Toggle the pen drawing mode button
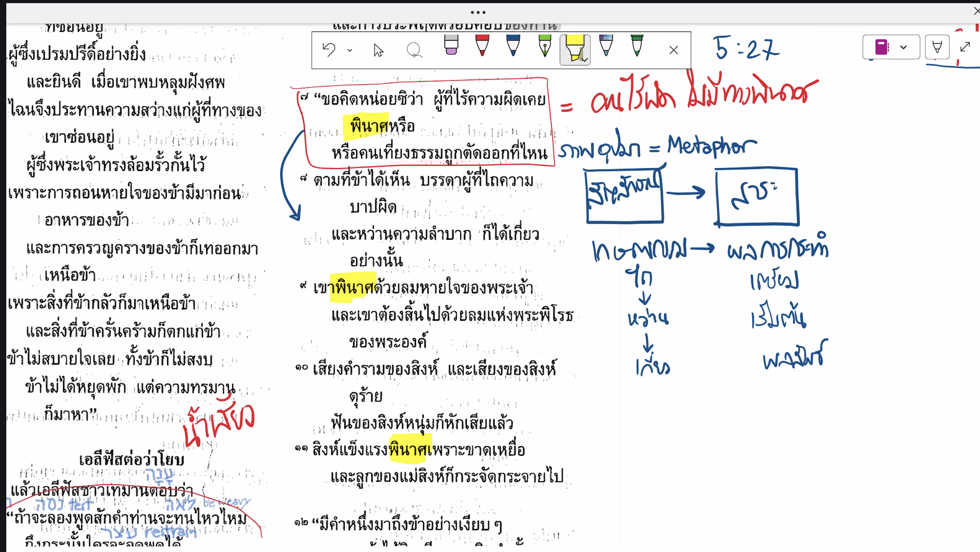The image size is (980, 552). tap(937, 47)
